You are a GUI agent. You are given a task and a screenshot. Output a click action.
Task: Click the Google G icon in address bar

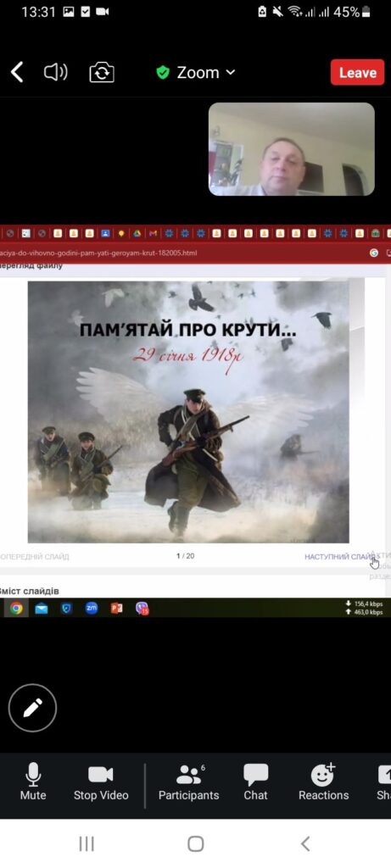click(374, 253)
